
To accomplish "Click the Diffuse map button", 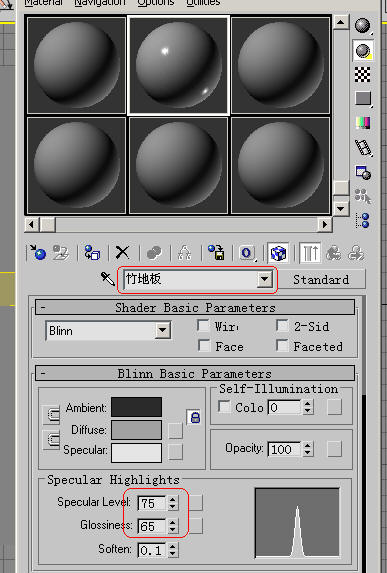I will click(x=175, y=430).
